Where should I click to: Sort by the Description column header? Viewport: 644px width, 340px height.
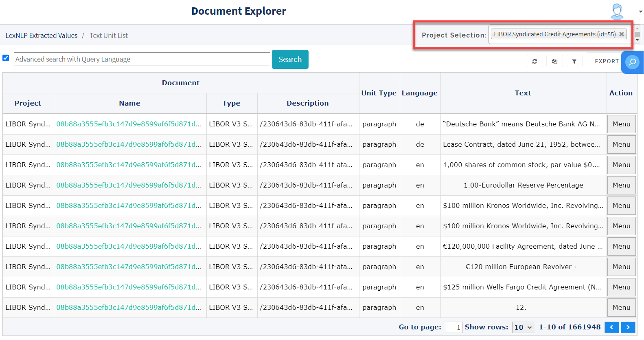pos(308,103)
